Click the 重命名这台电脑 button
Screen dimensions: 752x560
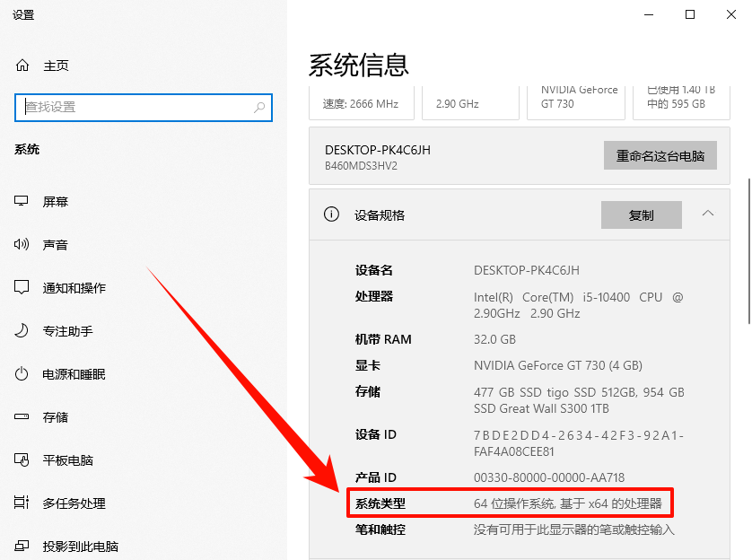click(660, 155)
